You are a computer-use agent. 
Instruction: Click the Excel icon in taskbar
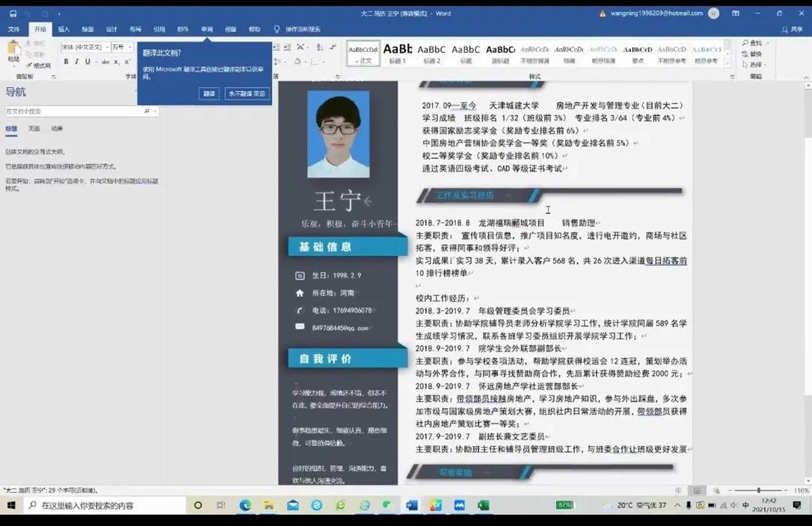coord(483,506)
